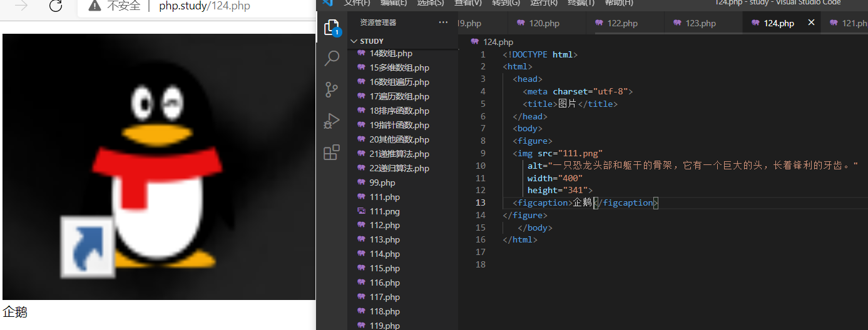
Task: Click the penguin image in the browser
Action: (x=159, y=167)
